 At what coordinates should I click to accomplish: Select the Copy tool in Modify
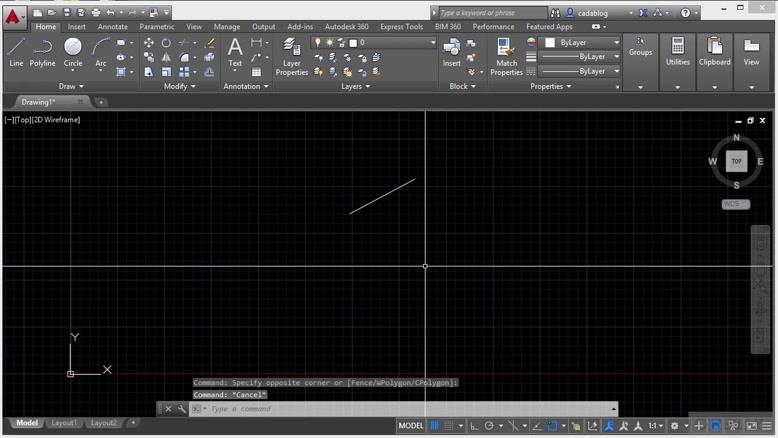tap(148, 58)
